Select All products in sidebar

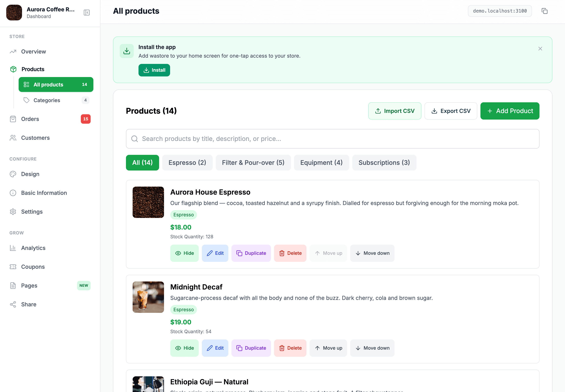(x=56, y=84)
